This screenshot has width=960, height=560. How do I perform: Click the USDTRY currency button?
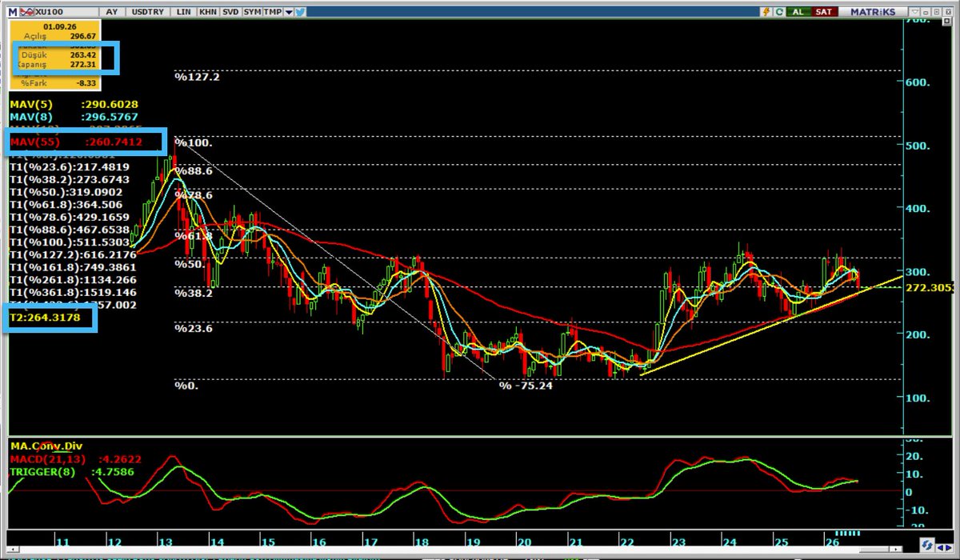point(147,12)
